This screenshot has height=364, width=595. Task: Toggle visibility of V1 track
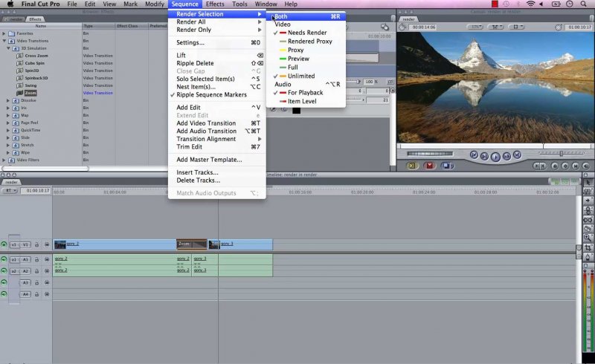[x=4, y=244]
